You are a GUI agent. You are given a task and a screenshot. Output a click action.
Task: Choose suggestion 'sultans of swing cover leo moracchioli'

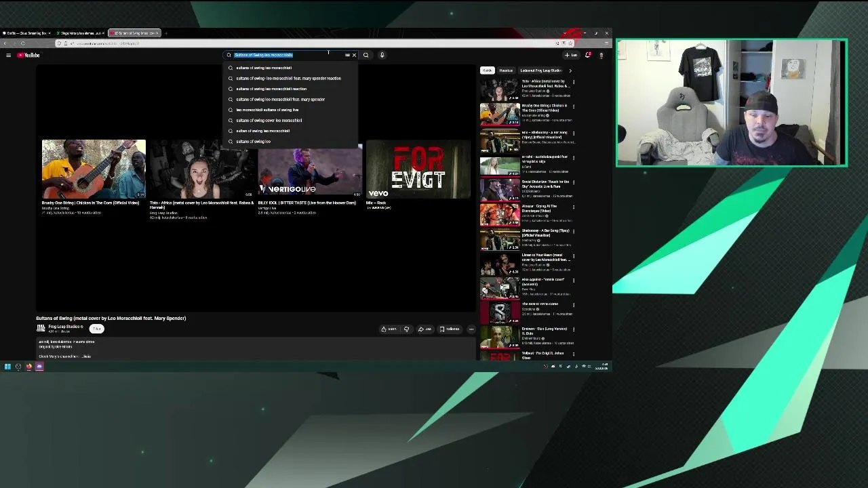point(290,120)
